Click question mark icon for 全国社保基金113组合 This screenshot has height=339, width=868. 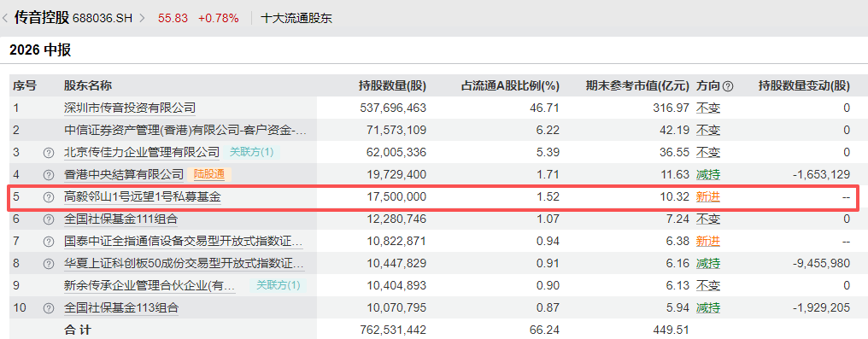[49, 307]
